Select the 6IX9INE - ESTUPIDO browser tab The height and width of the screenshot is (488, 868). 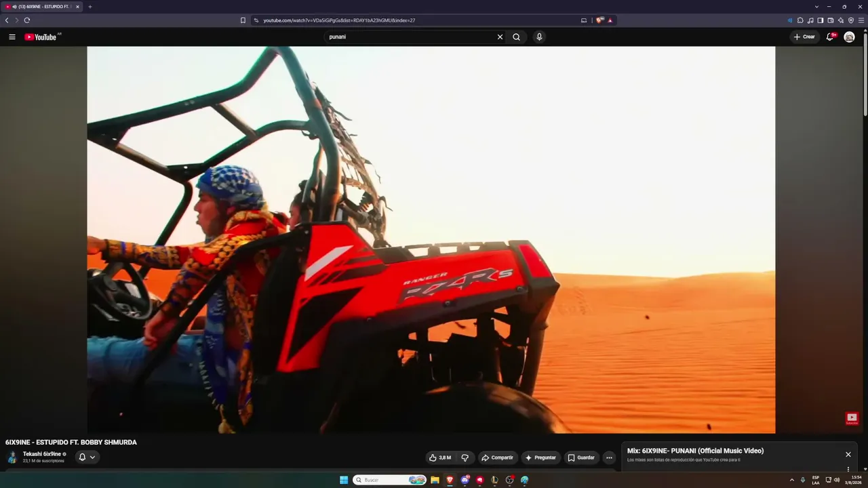[x=42, y=7]
